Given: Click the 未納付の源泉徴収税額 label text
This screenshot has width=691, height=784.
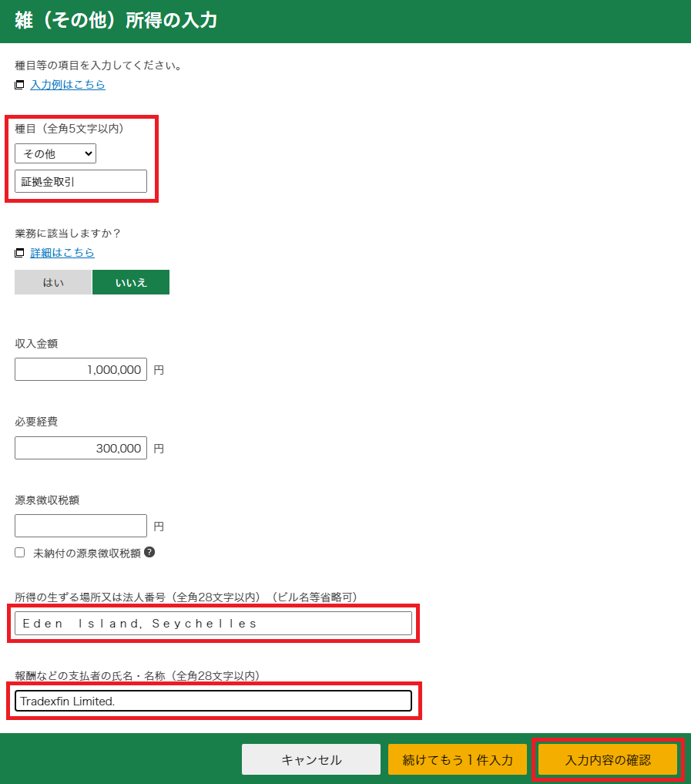Looking at the screenshot, I should point(86,553).
